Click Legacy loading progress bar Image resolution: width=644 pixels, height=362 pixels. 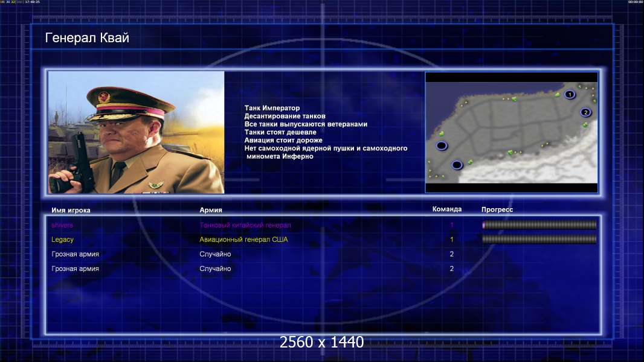click(x=539, y=239)
